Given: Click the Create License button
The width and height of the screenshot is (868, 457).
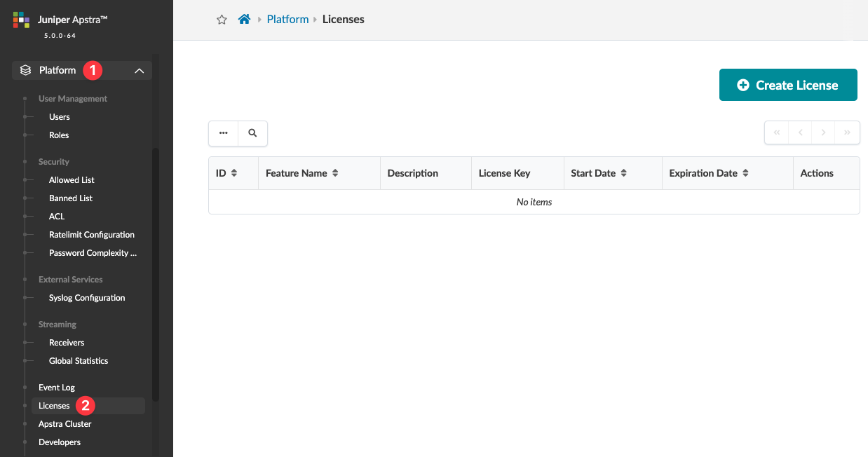Looking at the screenshot, I should (788, 85).
